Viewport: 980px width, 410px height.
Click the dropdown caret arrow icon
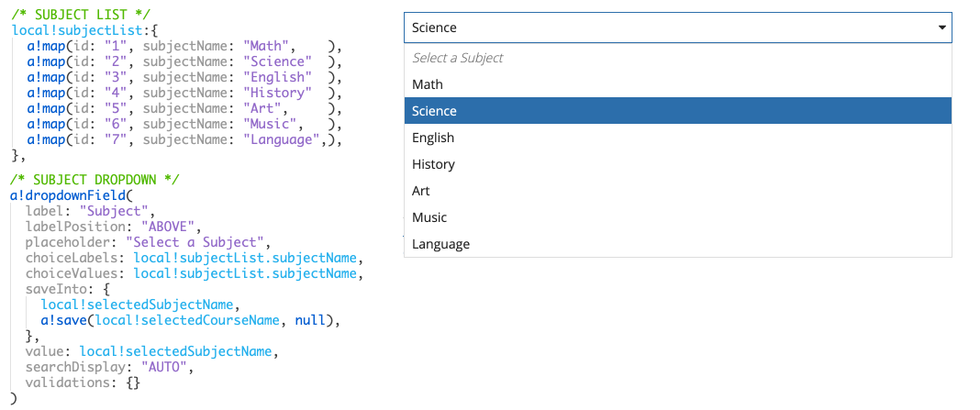coord(941,28)
